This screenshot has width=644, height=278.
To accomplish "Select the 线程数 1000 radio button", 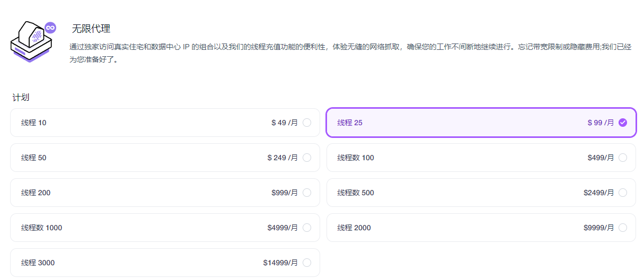I will point(307,228).
